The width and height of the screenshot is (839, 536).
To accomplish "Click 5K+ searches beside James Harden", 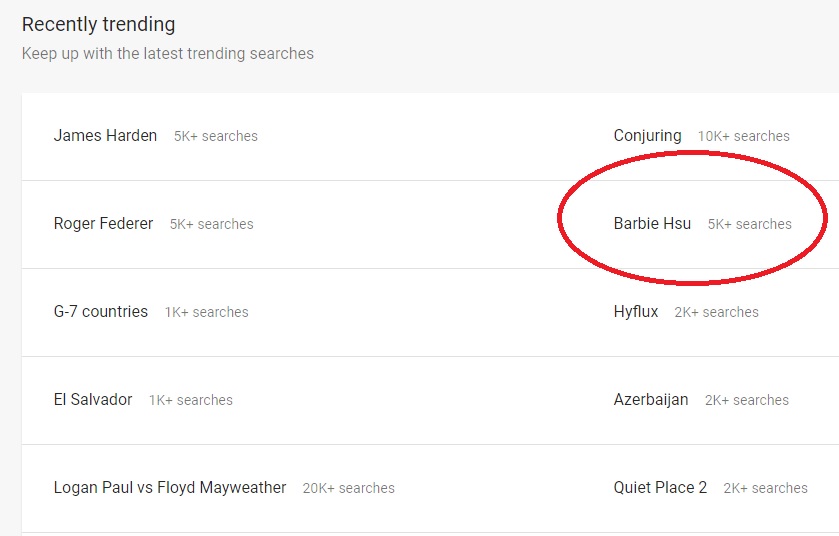I will 216,136.
